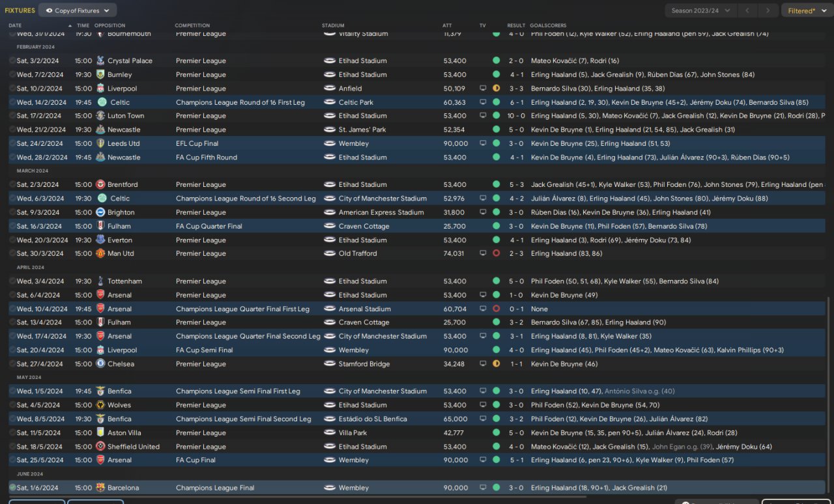
Task: Open the Estádio do SL Benfica stadium link
Action: coord(373,419)
